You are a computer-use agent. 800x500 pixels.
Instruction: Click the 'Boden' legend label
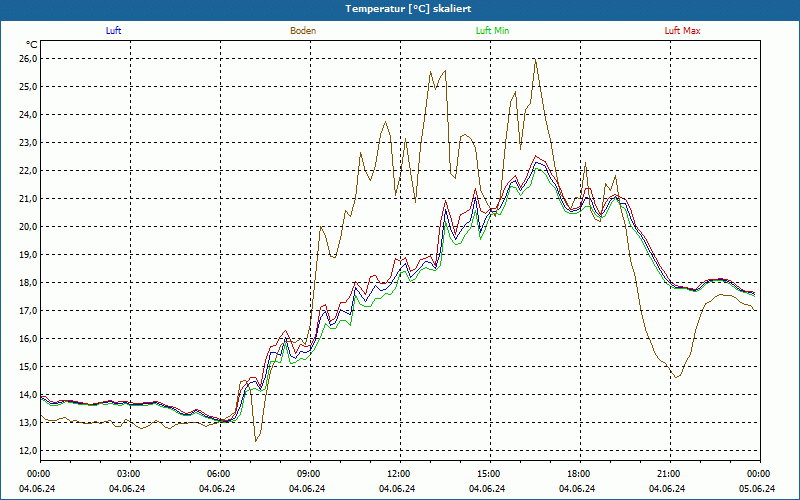click(x=303, y=31)
